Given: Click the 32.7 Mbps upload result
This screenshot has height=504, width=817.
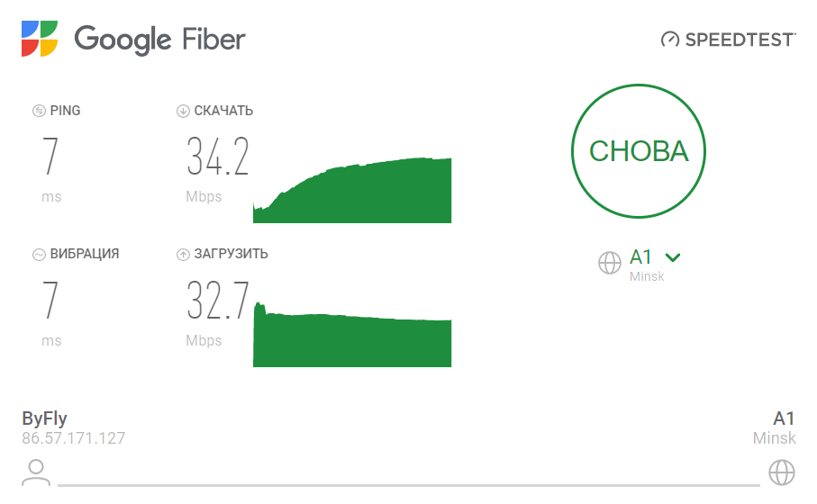Looking at the screenshot, I should point(217,301).
